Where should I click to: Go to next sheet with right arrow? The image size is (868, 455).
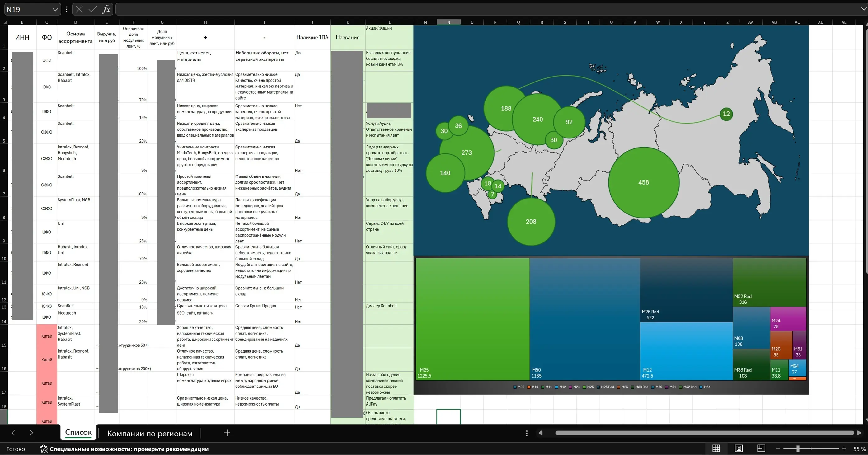pos(31,433)
